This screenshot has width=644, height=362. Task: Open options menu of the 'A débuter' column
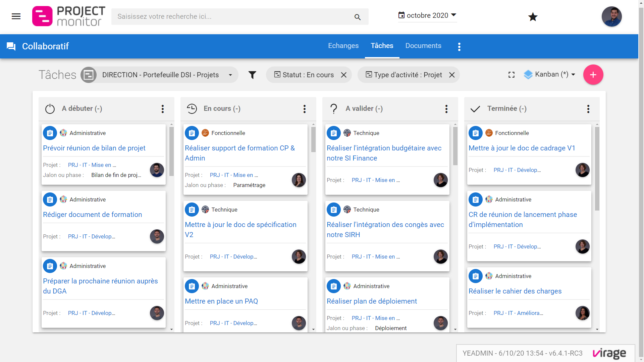(163, 109)
